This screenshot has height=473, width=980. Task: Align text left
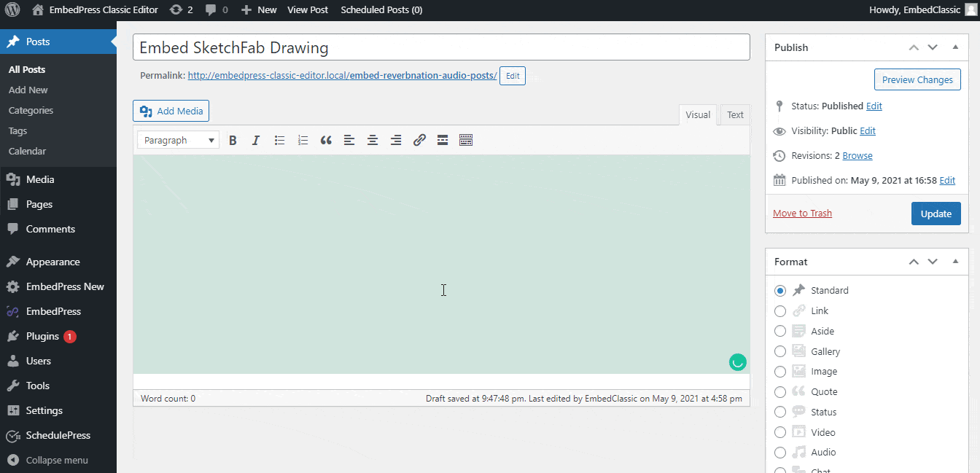pyautogui.click(x=349, y=141)
